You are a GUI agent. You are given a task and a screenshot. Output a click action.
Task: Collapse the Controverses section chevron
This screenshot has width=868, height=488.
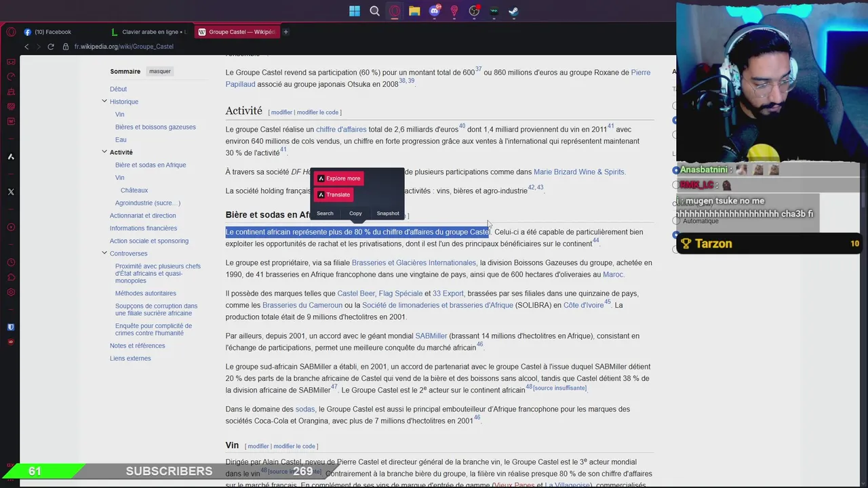point(104,253)
